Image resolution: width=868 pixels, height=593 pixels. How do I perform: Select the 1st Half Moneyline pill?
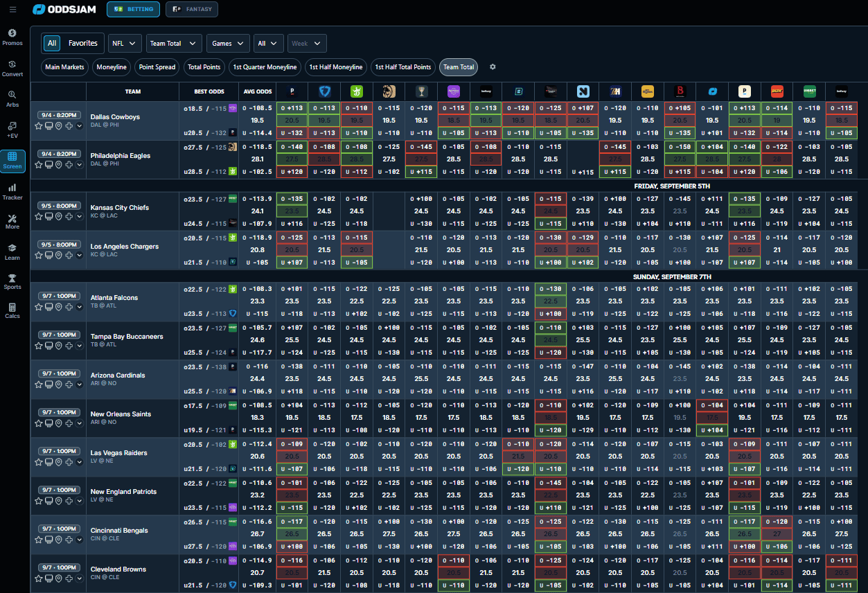336,67
